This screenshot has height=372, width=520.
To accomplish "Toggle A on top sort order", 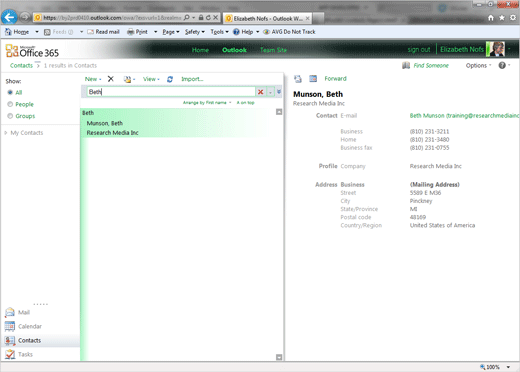I will click(x=246, y=103).
